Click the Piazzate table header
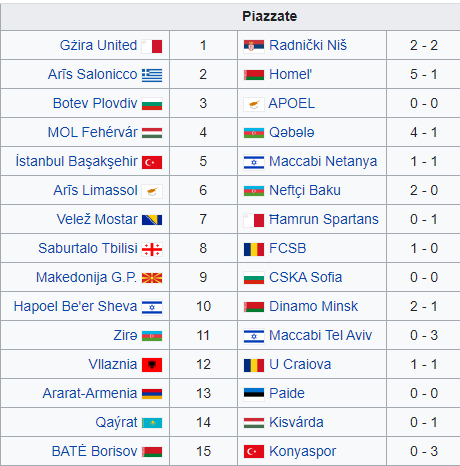This screenshot has height=466, width=460. tap(269, 16)
